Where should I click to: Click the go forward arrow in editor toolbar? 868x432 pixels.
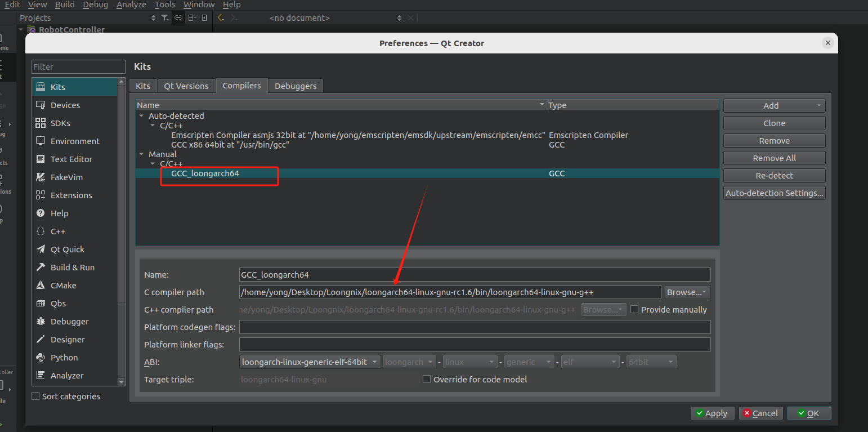point(234,18)
